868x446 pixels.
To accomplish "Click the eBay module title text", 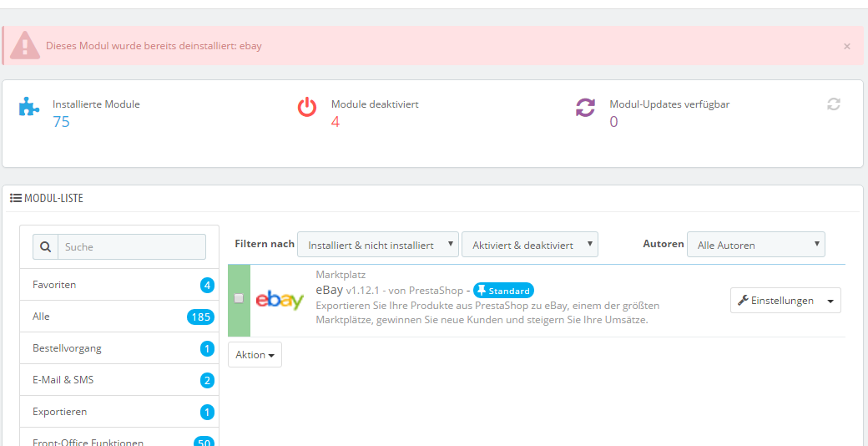I will [x=330, y=290].
